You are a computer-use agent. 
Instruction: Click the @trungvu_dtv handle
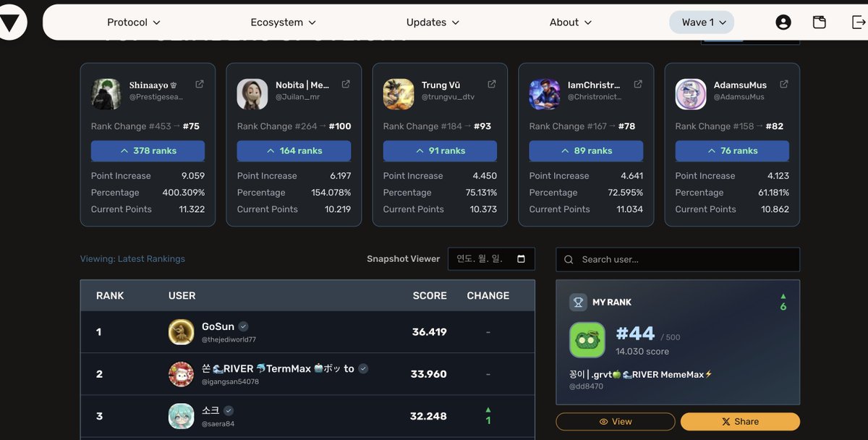[x=448, y=97]
